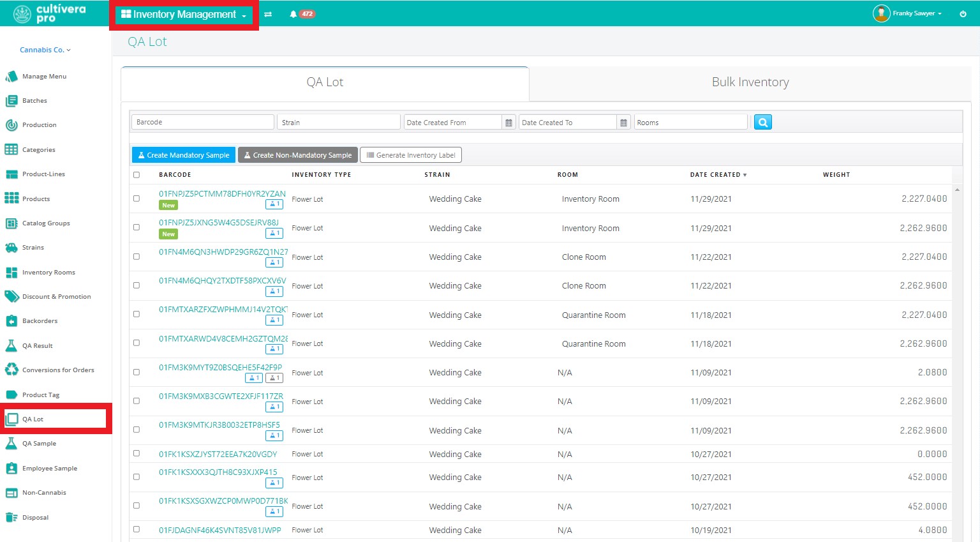Image resolution: width=980 pixels, height=542 pixels.
Task: Check the box for 01FN4M6QHQY2TXDTF58PXCXV6V
Action: click(137, 285)
